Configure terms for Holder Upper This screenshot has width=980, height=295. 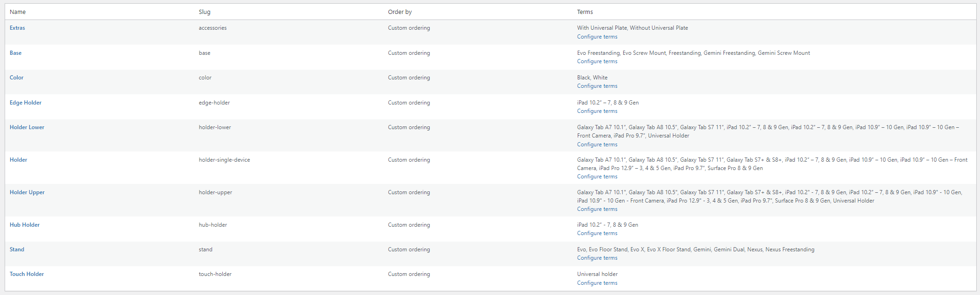coord(597,209)
